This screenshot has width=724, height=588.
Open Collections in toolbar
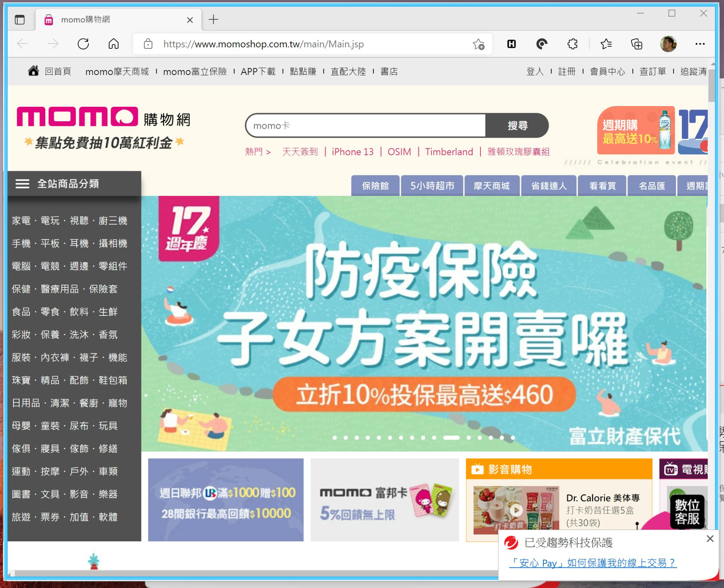637,44
